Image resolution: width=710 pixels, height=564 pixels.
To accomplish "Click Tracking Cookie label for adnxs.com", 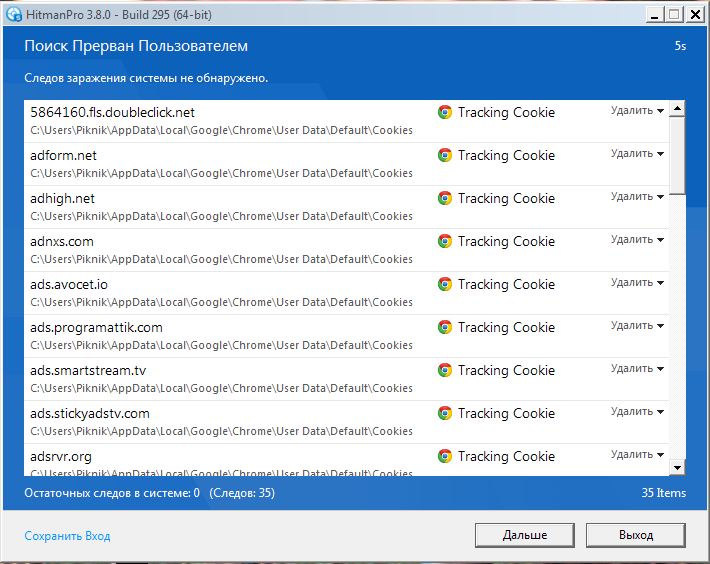I will (x=506, y=242).
